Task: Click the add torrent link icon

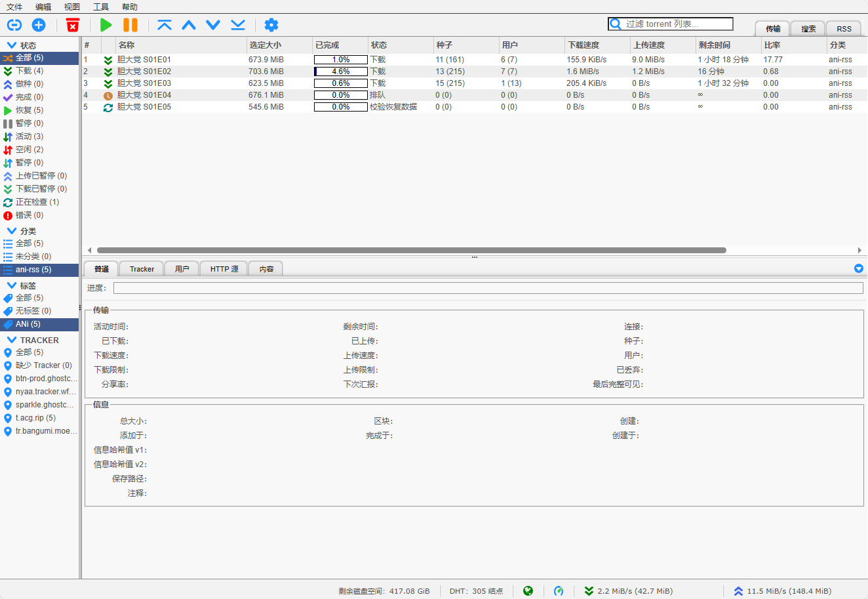Action: click(x=14, y=25)
